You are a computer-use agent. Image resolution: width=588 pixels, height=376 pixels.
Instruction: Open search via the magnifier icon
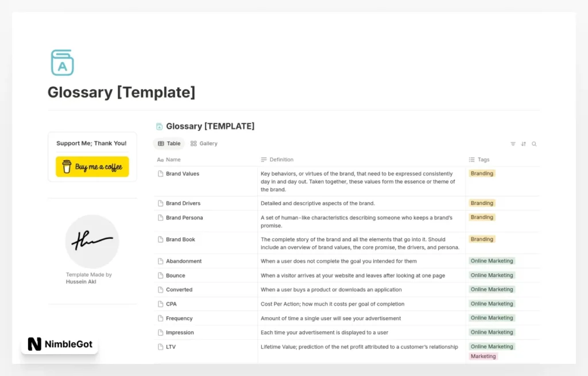[x=533, y=143]
